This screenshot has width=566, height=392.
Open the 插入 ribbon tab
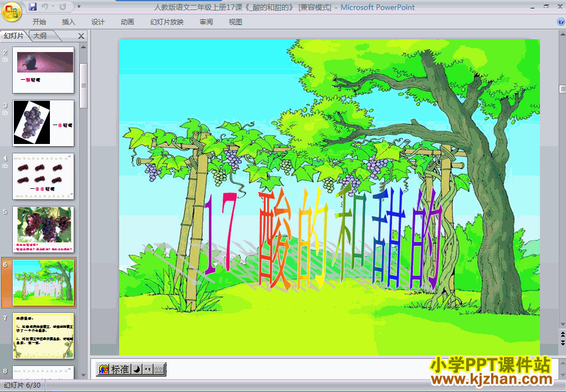click(69, 22)
